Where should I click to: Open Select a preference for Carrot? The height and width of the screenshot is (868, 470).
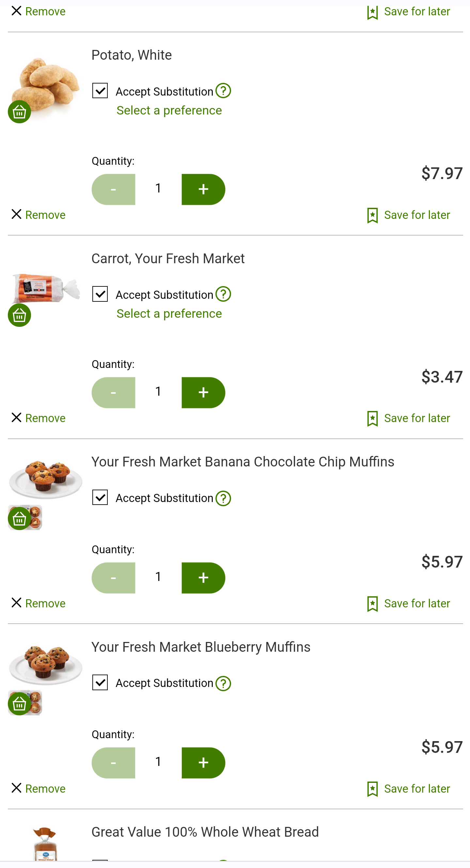(x=169, y=314)
